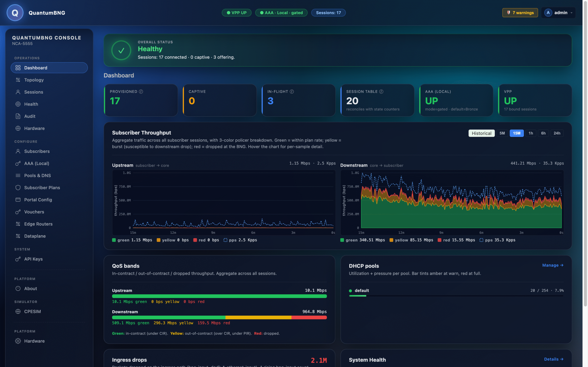Expand the admin user dropdown

[x=558, y=13]
